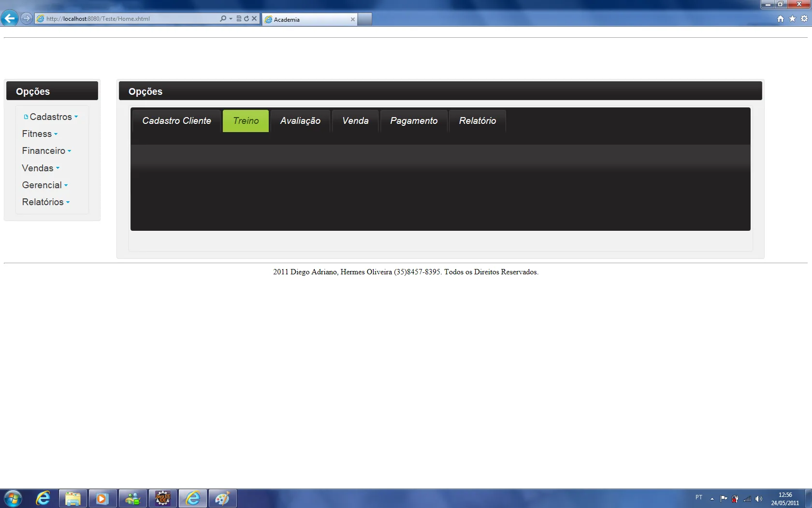The width and height of the screenshot is (812, 508).
Task: Click Show desktop button at taskbar edge
Action: pos(808,498)
